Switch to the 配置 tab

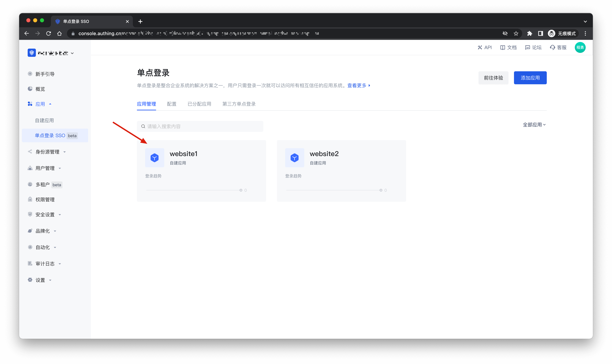tap(172, 104)
